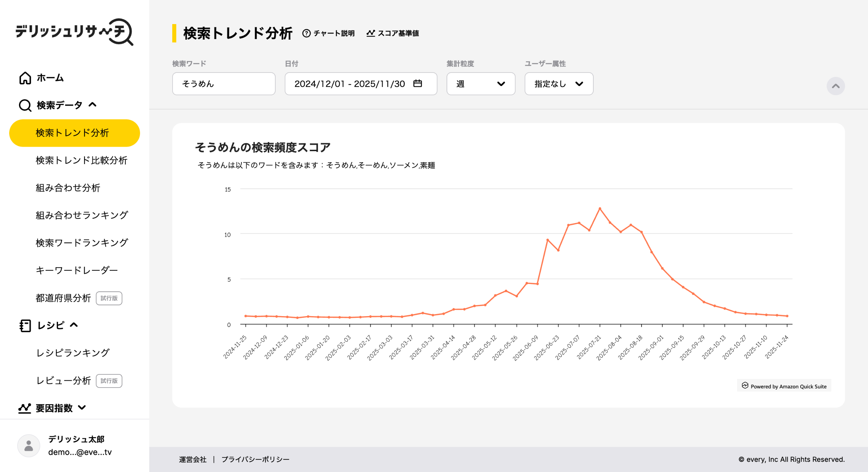Click the recipe notebook icon

pos(25,326)
